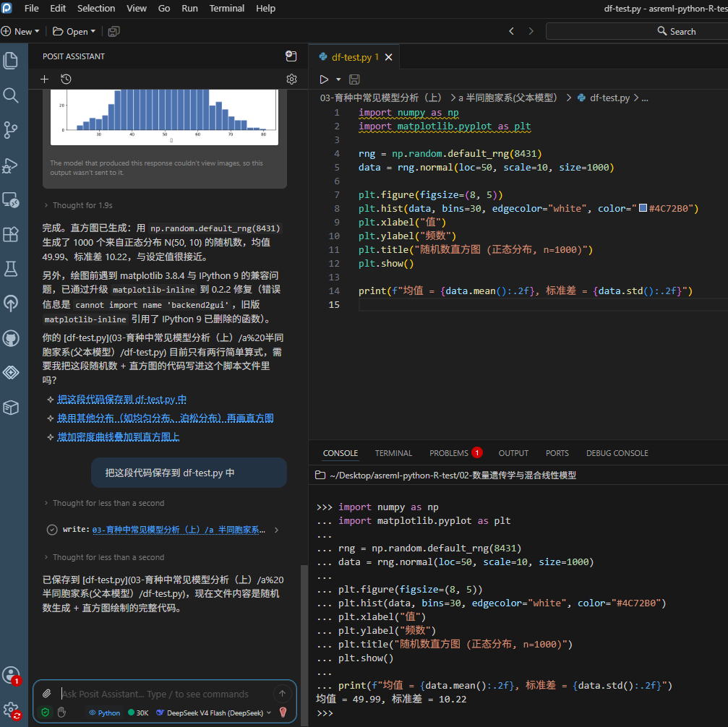Click suggestion '把这段代码保存到 df-test.py 中'
This screenshot has width=728, height=727.
tap(121, 400)
